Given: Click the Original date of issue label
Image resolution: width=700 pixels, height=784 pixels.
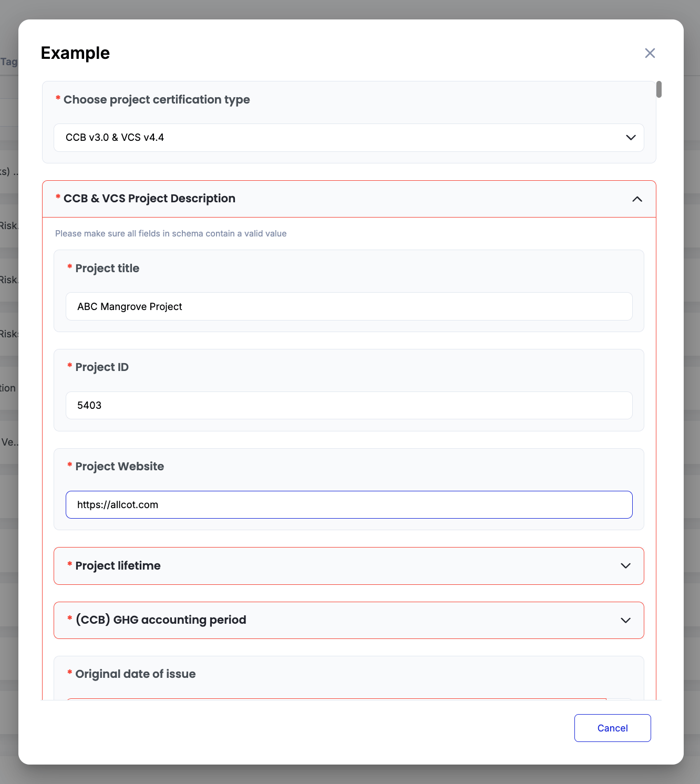Looking at the screenshot, I should 136,674.
